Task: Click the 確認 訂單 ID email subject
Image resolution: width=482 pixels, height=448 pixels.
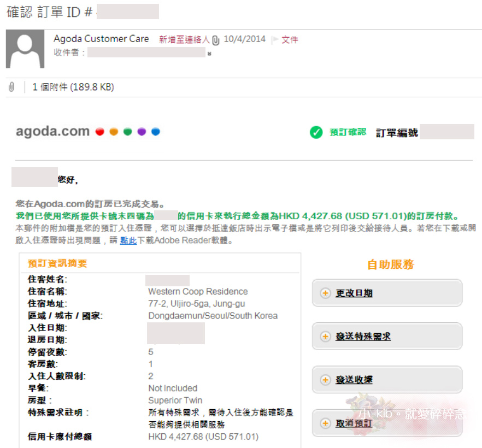Action: (x=50, y=12)
